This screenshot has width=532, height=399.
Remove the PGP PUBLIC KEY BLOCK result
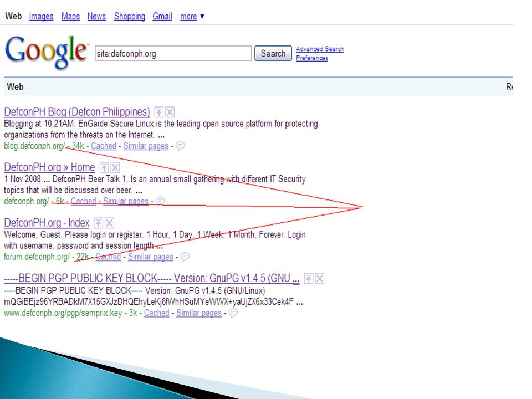(320, 279)
